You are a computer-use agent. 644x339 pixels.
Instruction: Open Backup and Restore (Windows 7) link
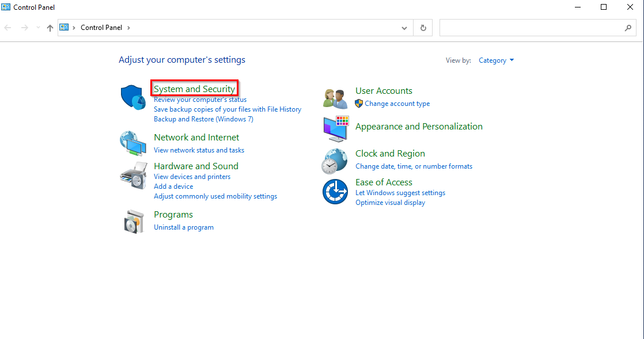coord(203,119)
